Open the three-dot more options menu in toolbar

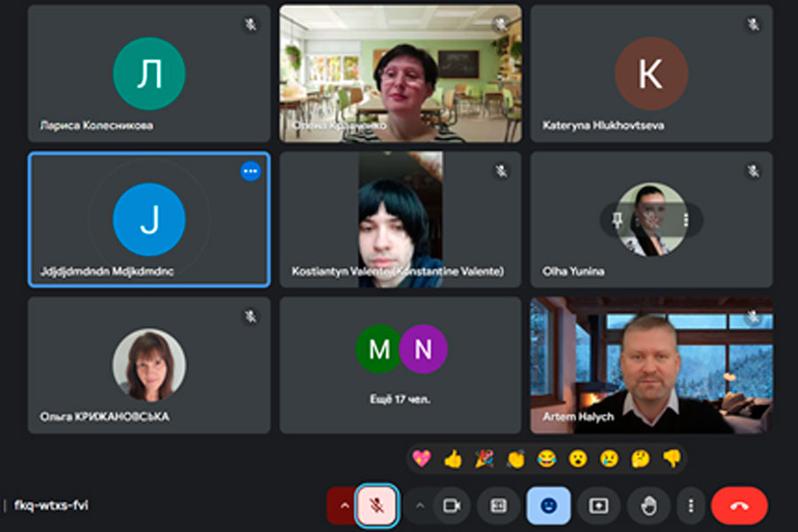(691, 505)
